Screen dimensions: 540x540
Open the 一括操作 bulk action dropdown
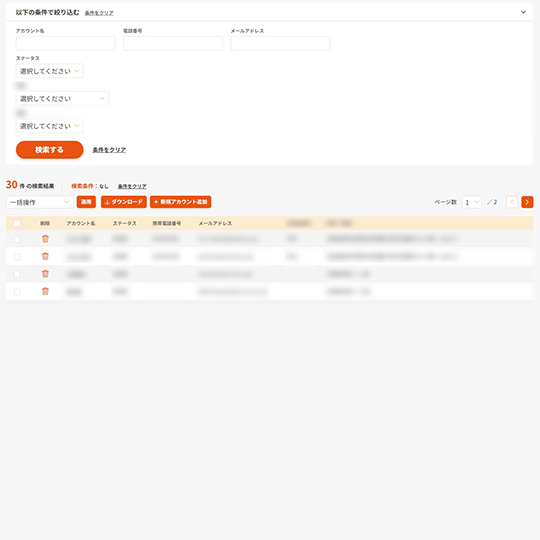(40, 202)
